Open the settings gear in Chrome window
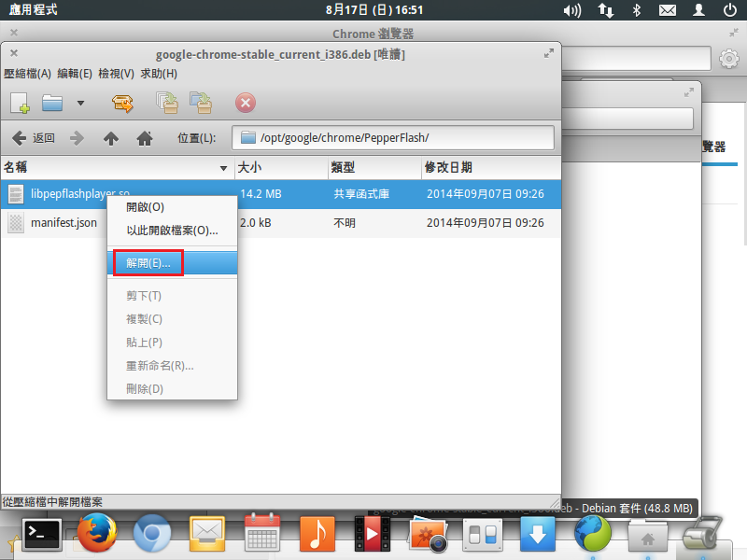Viewport: 747px width, 560px height. pos(729,59)
